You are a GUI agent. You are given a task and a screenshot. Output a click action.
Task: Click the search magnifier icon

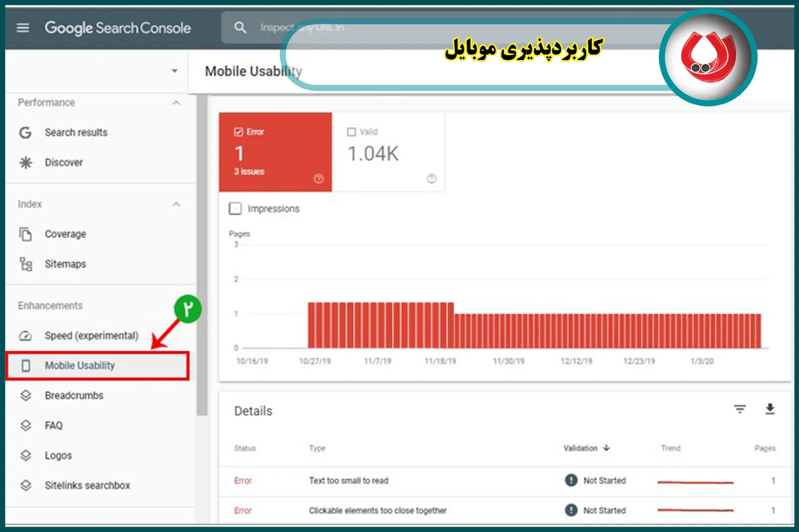pyautogui.click(x=240, y=27)
